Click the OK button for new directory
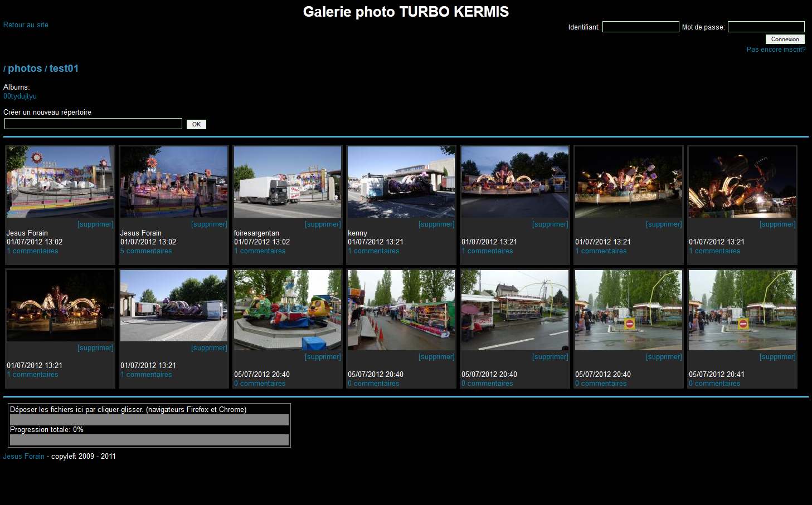 coord(196,124)
